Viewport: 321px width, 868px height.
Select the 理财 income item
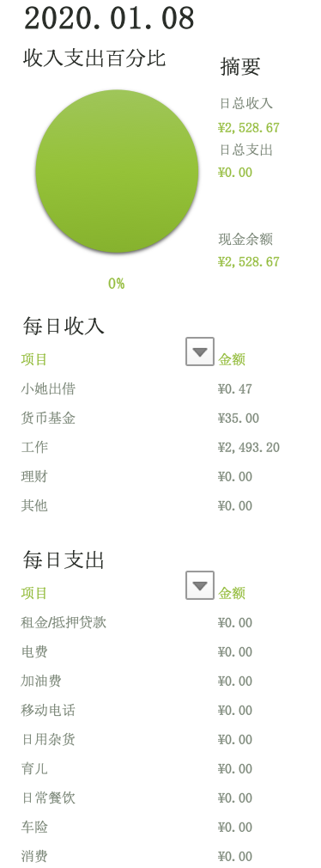coord(34,477)
